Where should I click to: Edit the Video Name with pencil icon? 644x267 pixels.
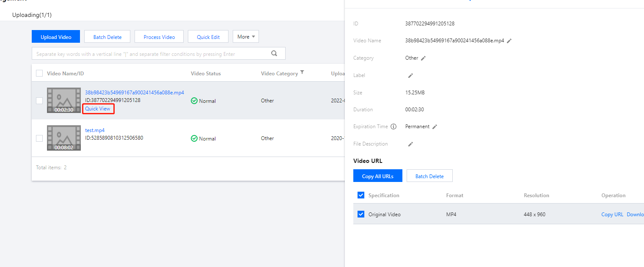[509, 41]
